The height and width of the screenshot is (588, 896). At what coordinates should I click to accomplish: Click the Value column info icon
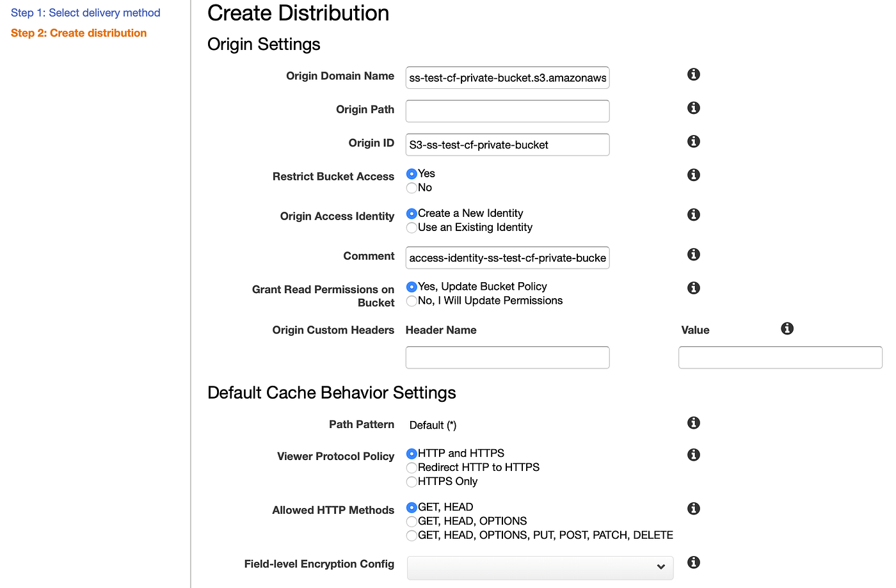point(787,328)
